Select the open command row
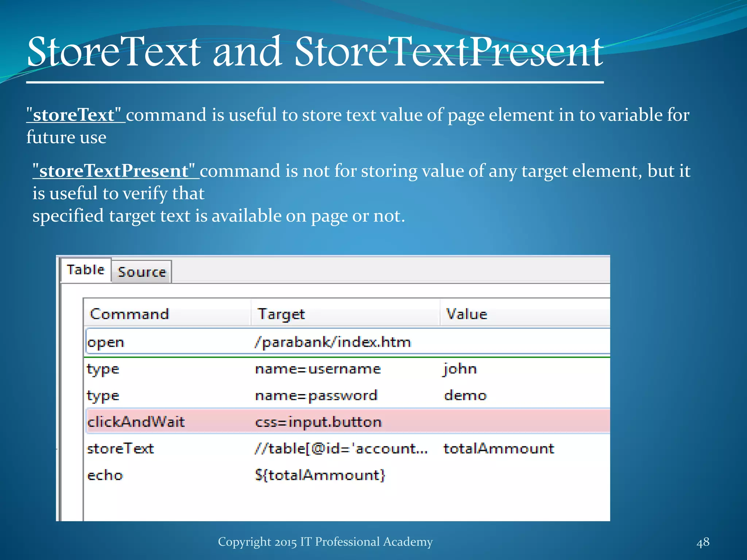747x560 pixels. tap(348, 342)
